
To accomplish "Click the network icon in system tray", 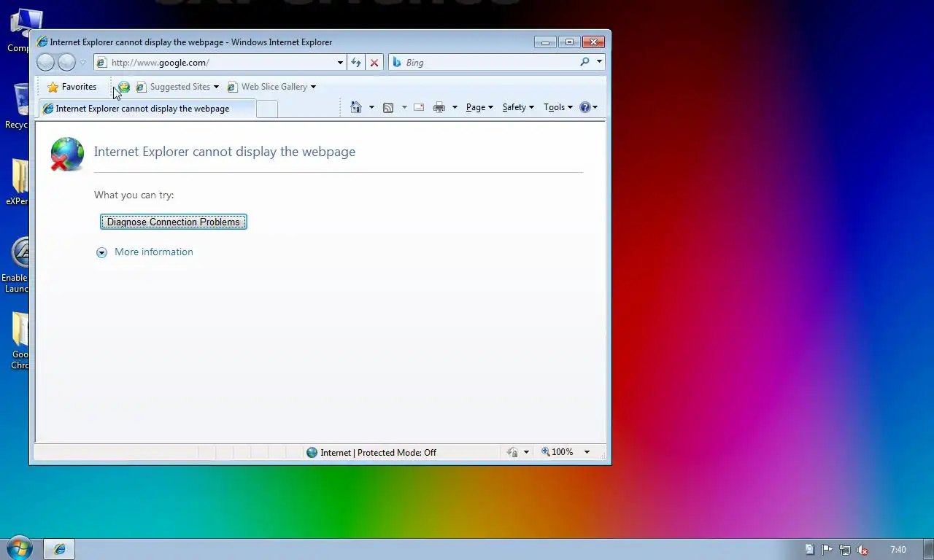I will pyautogui.click(x=845, y=550).
